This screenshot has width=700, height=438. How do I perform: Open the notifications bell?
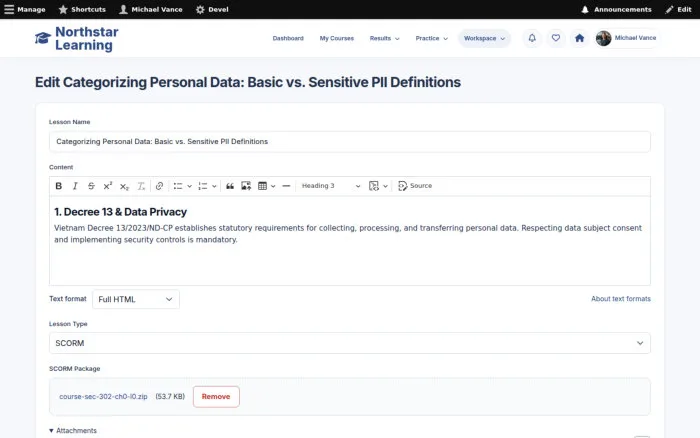click(x=532, y=38)
